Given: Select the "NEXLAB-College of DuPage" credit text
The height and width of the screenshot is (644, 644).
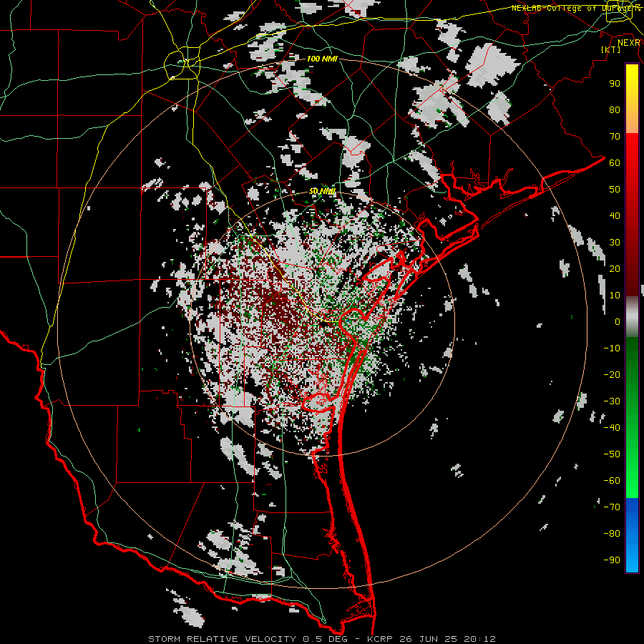Looking at the screenshot, I should (x=573, y=8).
